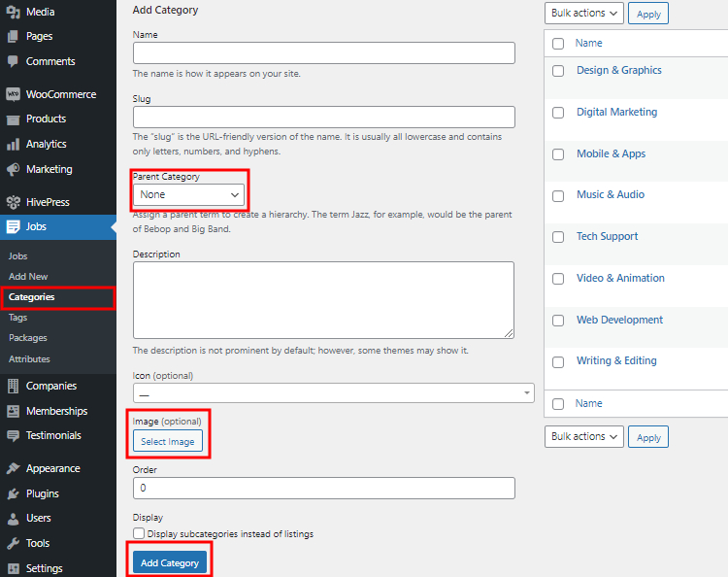Click the Users person icon

click(13, 518)
